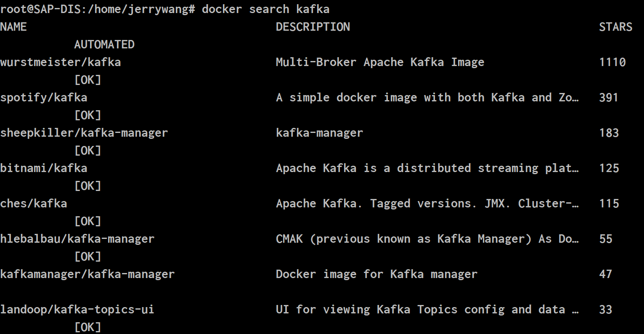Select the sheepkiller/kafka-manager image name
This screenshot has height=334, width=644.
click(84, 133)
